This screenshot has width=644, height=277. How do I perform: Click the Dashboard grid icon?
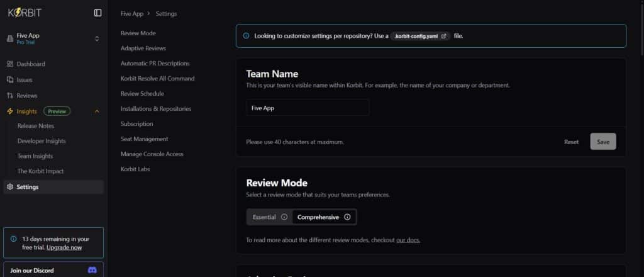tap(10, 64)
